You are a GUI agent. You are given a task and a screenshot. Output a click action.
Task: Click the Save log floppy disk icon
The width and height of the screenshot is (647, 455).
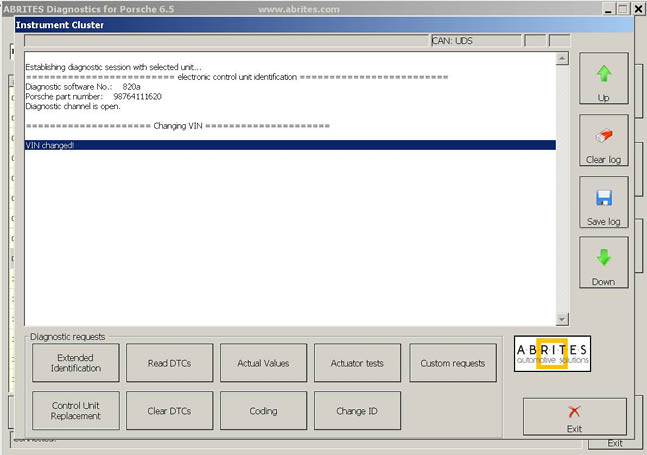coord(603,198)
